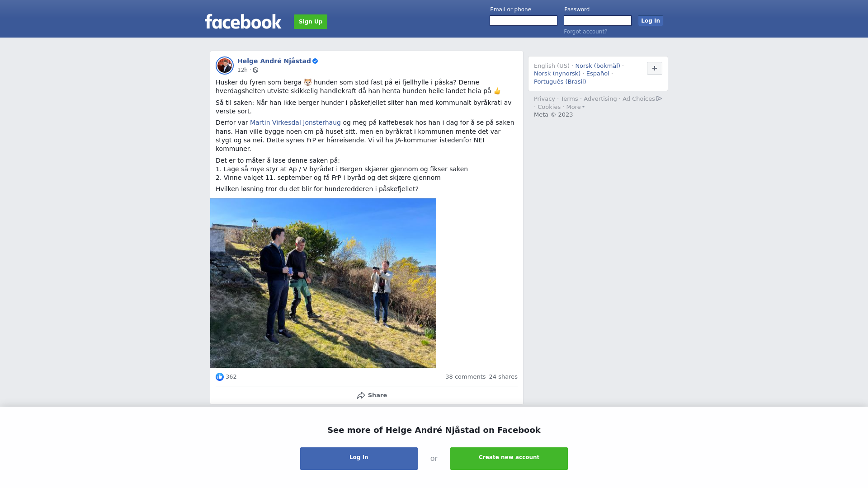Expand the More footer dropdown
This screenshot has height=488, width=868.
pos(576,107)
